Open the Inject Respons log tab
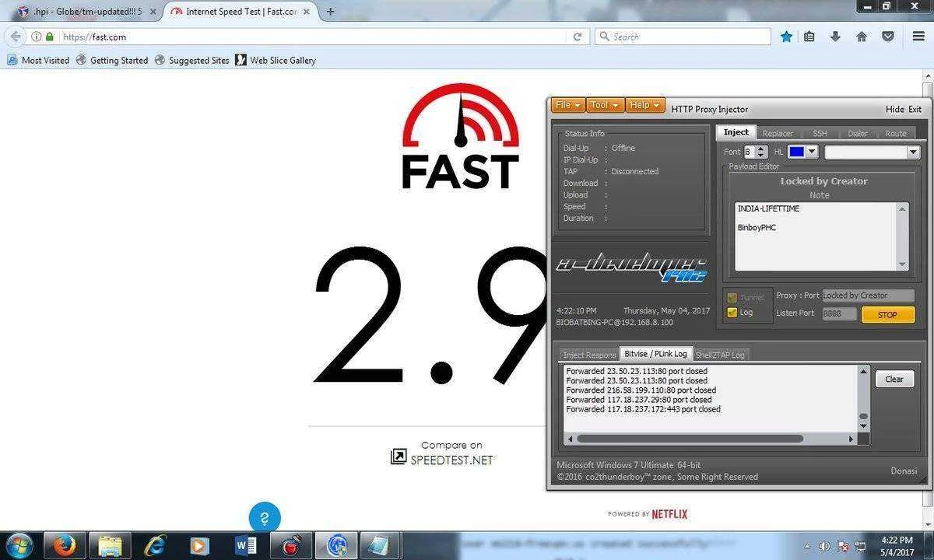The image size is (934, 560). pos(589,355)
